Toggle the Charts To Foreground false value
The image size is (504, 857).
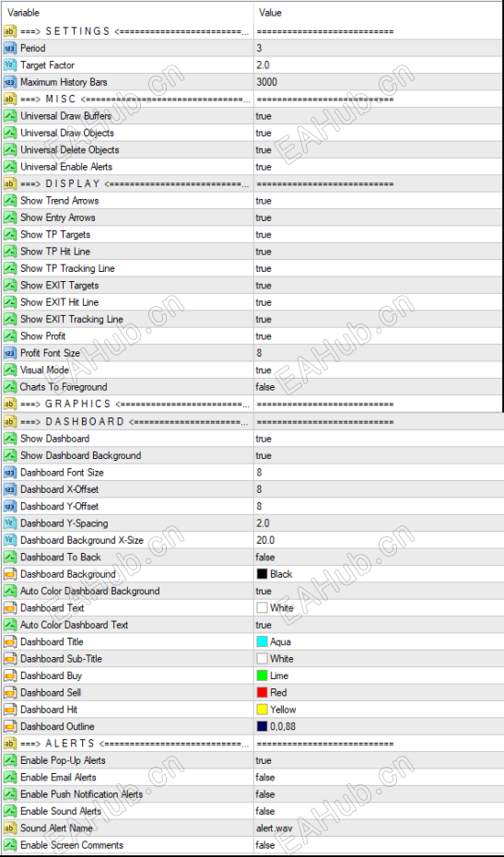pyautogui.click(x=378, y=387)
